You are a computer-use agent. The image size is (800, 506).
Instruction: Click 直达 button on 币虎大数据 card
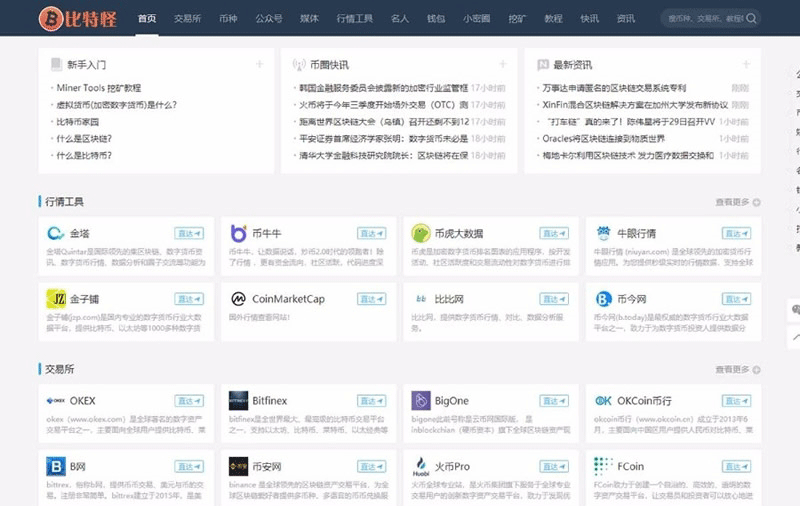pyautogui.click(x=554, y=234)
